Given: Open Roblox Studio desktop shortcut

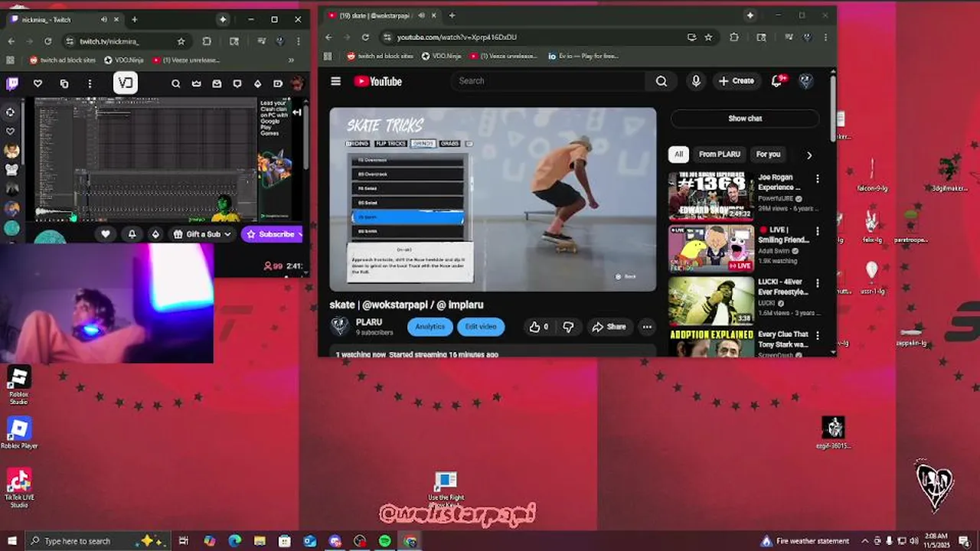Looking at the screenshot, I should click(18, 386).
